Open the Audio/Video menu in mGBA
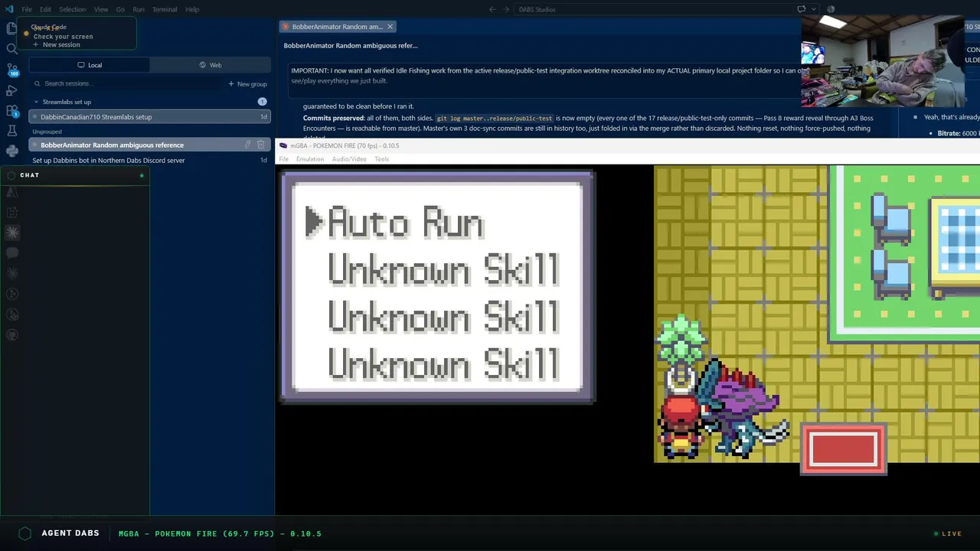 pos(348,159)
